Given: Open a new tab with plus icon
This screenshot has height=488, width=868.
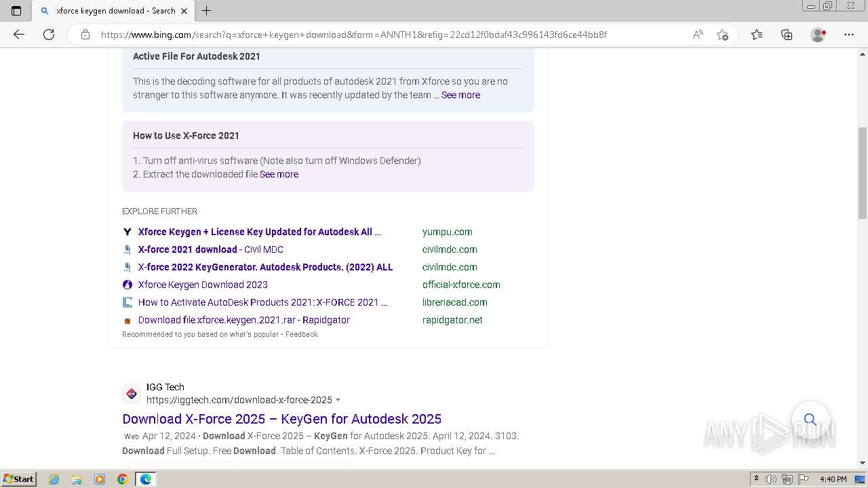Looking at the screenshot, I should [x=207, y=11].
